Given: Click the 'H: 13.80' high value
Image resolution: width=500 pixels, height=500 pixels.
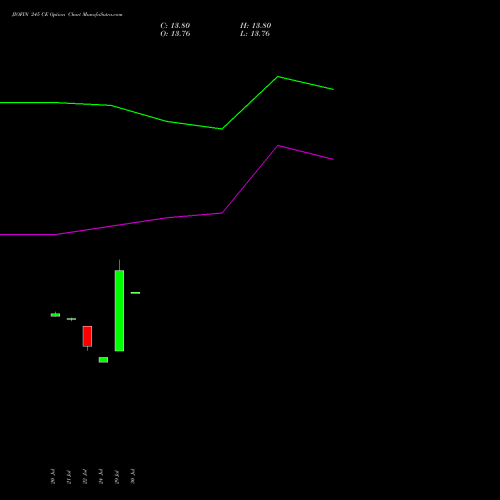Looking at the screenshot, I should pos(255,26).
